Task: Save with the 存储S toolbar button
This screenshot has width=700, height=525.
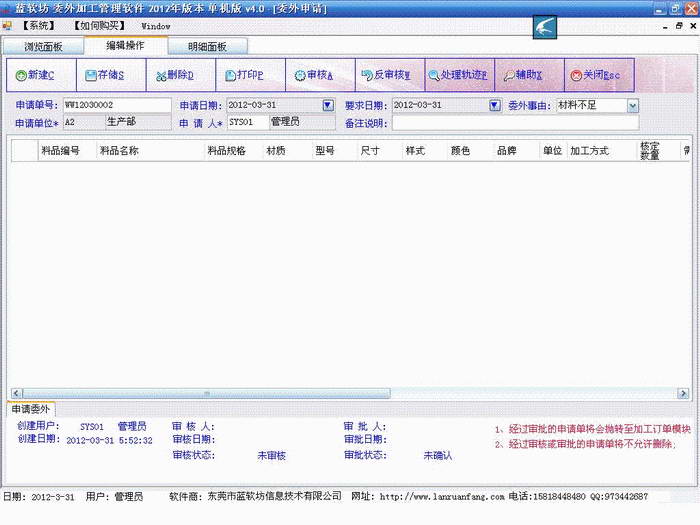Action: tap(111, 75)
